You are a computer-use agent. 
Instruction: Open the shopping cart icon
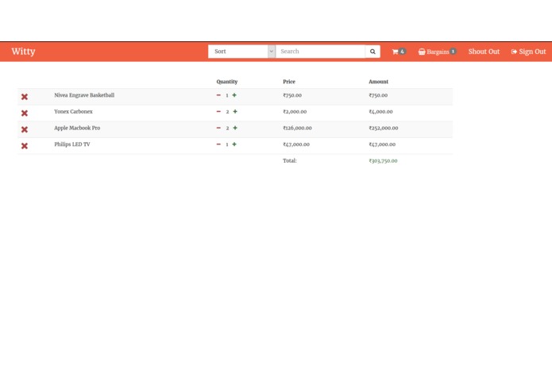pos(399,52)
